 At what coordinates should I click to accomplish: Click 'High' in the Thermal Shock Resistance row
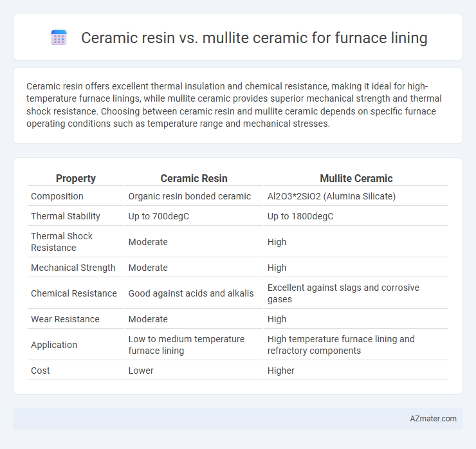(x=277, y=242)
